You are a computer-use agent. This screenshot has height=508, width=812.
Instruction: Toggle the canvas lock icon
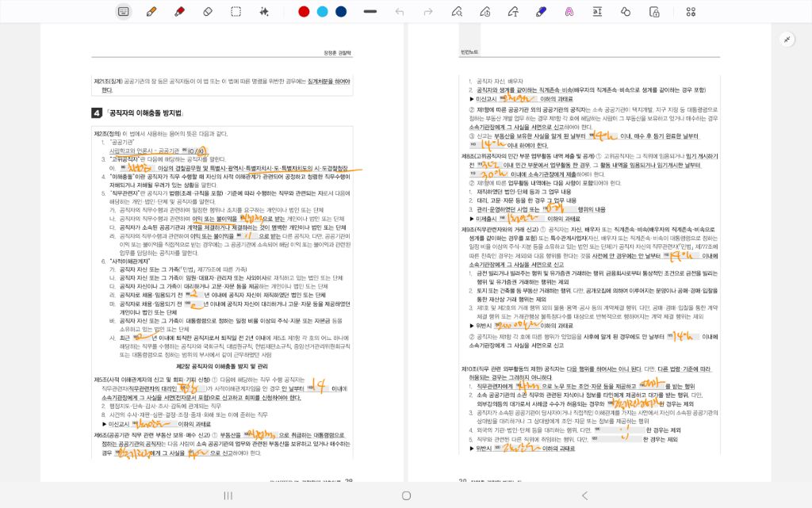pyautogui.click(x=654, y=11)
